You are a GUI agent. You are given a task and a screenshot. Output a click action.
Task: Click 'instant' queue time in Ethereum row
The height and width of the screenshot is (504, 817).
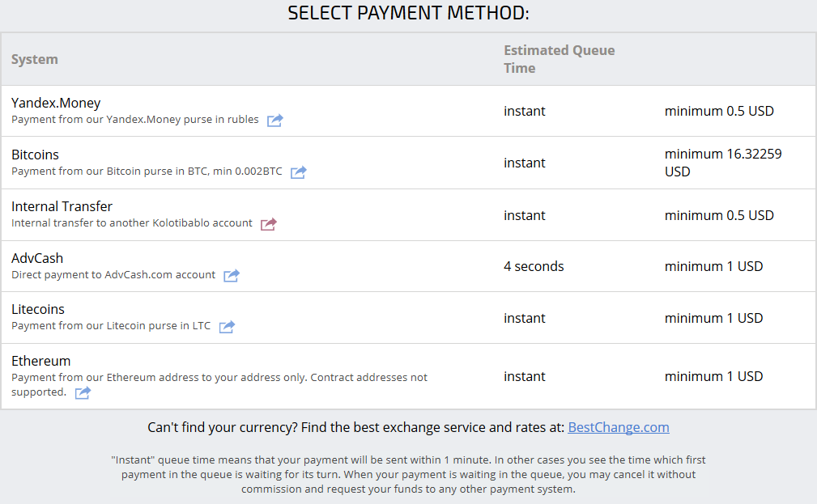(524, 376)
